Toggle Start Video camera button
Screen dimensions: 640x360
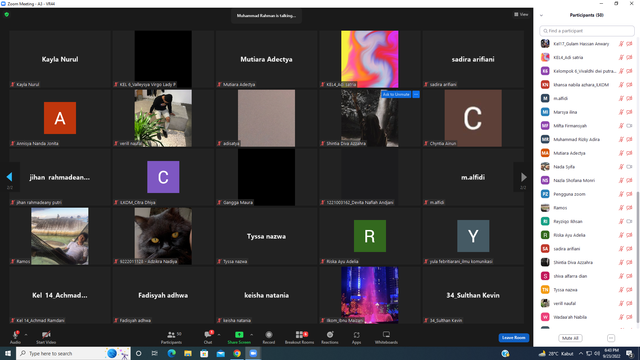click(x=46, y=337)
